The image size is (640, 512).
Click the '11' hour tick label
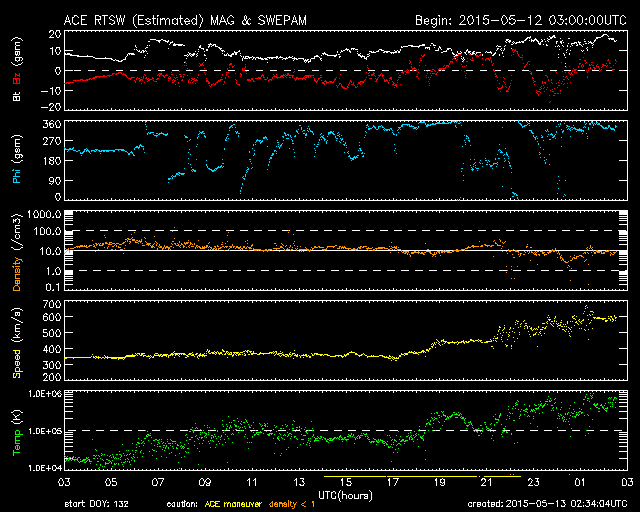point(252,482)
